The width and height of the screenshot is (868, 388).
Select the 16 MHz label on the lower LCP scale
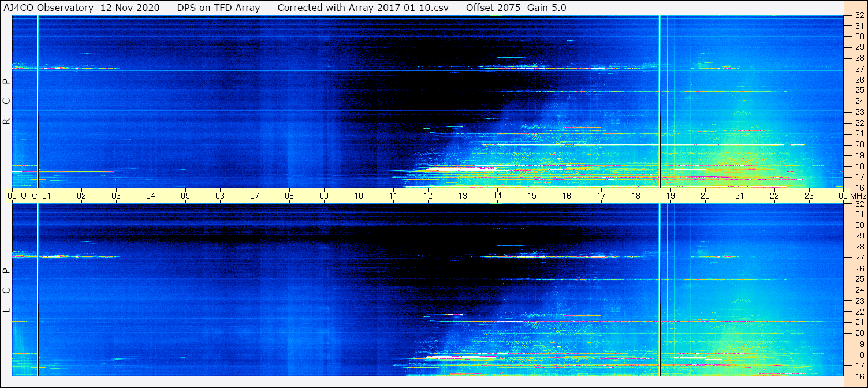click(859, 376)
